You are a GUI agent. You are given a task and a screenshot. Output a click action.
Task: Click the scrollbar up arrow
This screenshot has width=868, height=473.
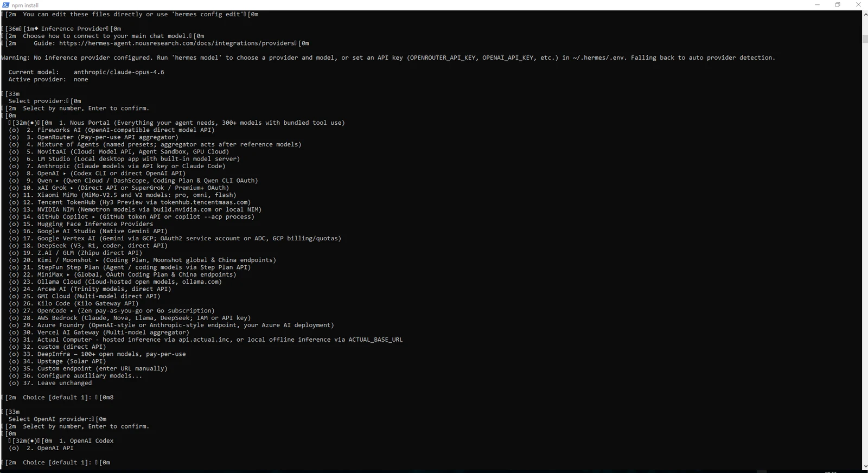pos(865,14)
